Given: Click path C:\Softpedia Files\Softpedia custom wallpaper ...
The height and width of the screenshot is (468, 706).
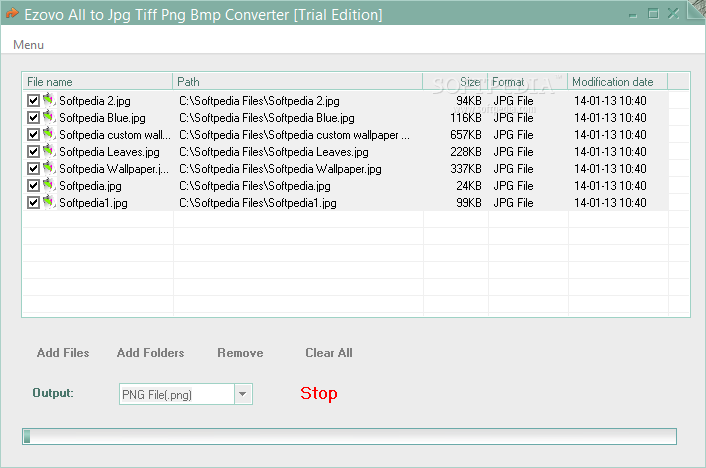Looking at the screenshot, I should [294, 135].
